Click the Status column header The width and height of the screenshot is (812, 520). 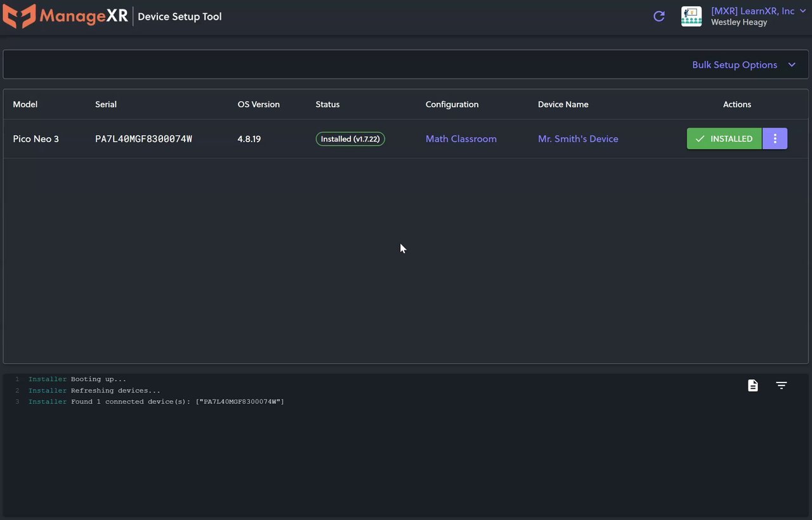[327, 105]
